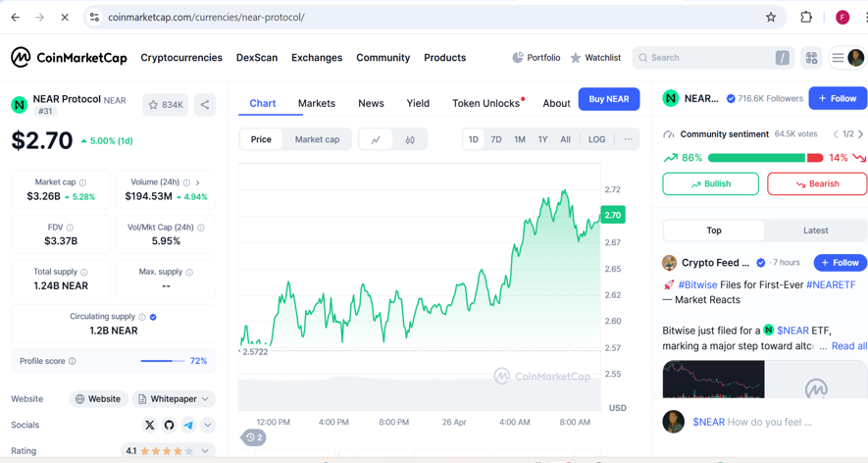Open the Yield tab

(418, 104)
